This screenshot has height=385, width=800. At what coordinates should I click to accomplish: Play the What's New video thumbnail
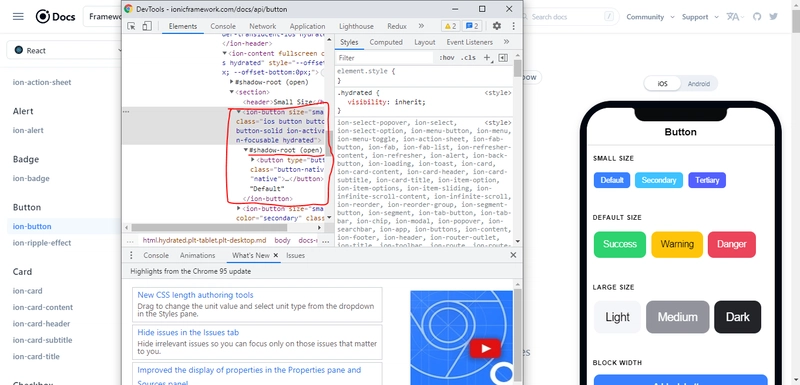(485, 349)
